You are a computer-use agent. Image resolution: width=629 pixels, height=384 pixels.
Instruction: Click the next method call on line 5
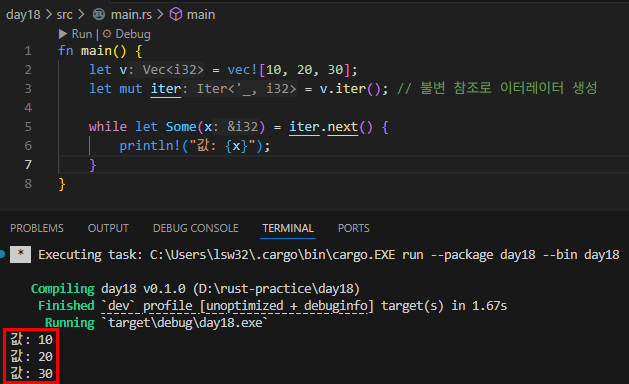tap(343, 127)
